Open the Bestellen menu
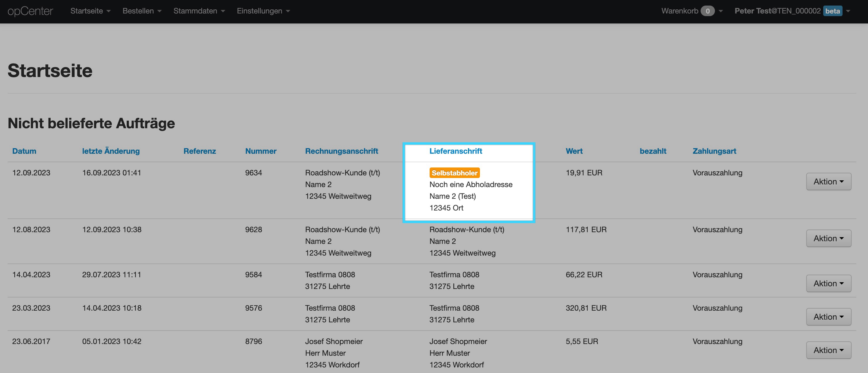This screenshot has width=868, height=373. pos(142,11)
